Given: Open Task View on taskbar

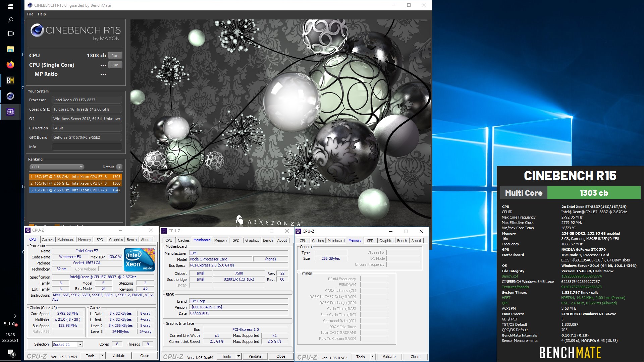Looking at the screenshot, I should (10, 34).
